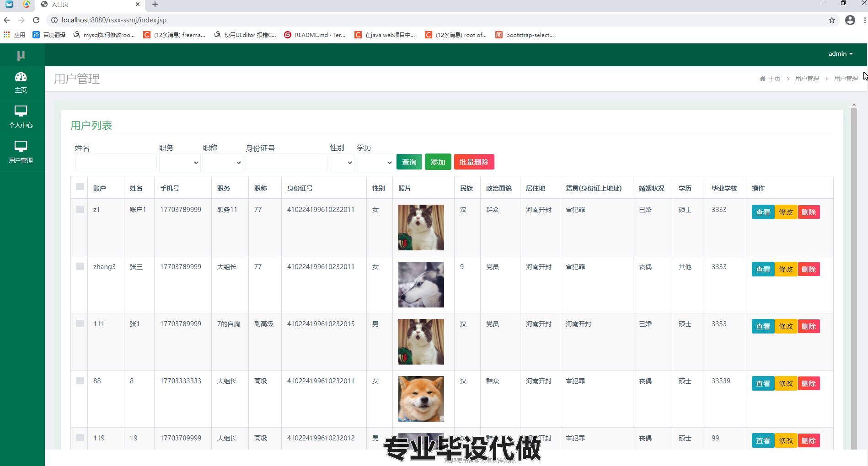Open the browser profile avatar icon
Screen dimensions: 868x466
(850, 20)
